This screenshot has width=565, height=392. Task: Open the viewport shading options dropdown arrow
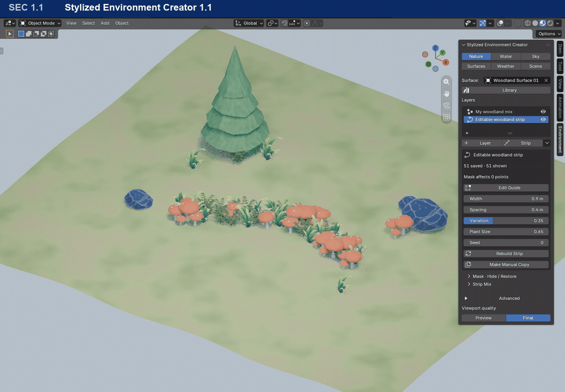[558, 23]
